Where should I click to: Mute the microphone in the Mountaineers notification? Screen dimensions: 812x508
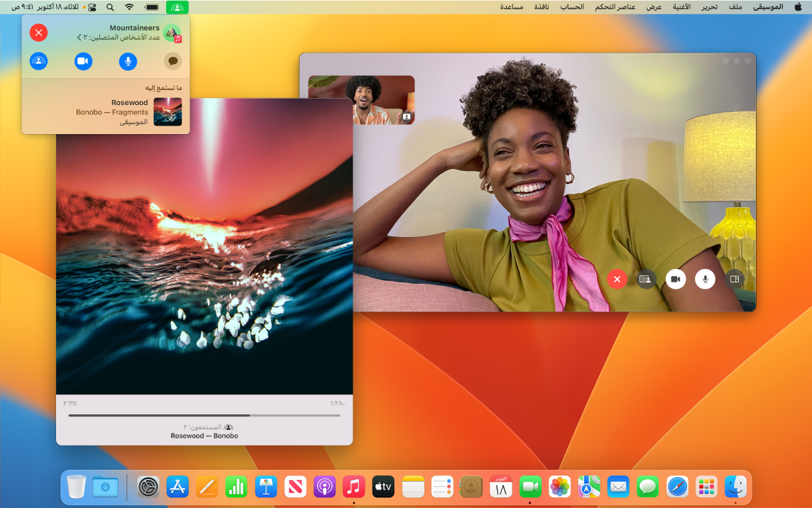click(128, 61)
